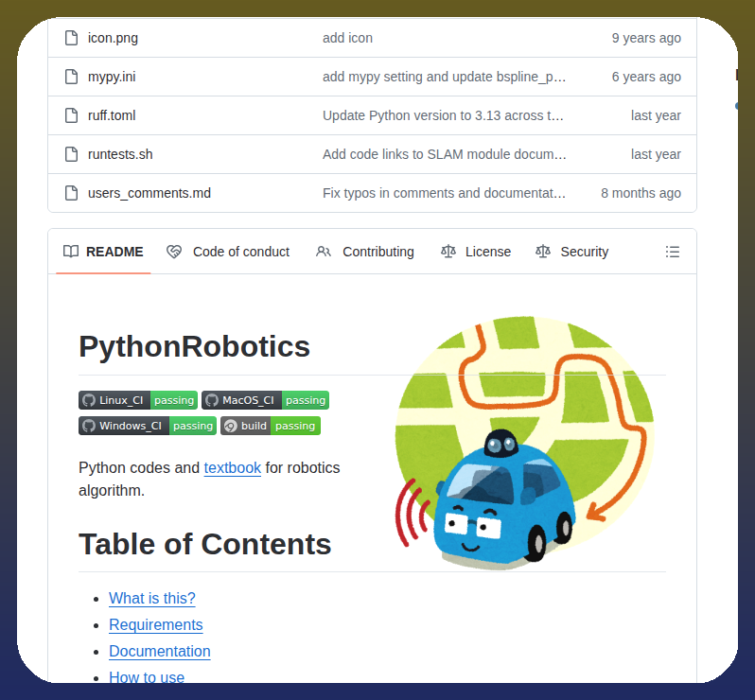The height and width of the screenshot is (700, 755).
Task: Click the '6 years ago' timestamp
Action: [x=646, y=77]
